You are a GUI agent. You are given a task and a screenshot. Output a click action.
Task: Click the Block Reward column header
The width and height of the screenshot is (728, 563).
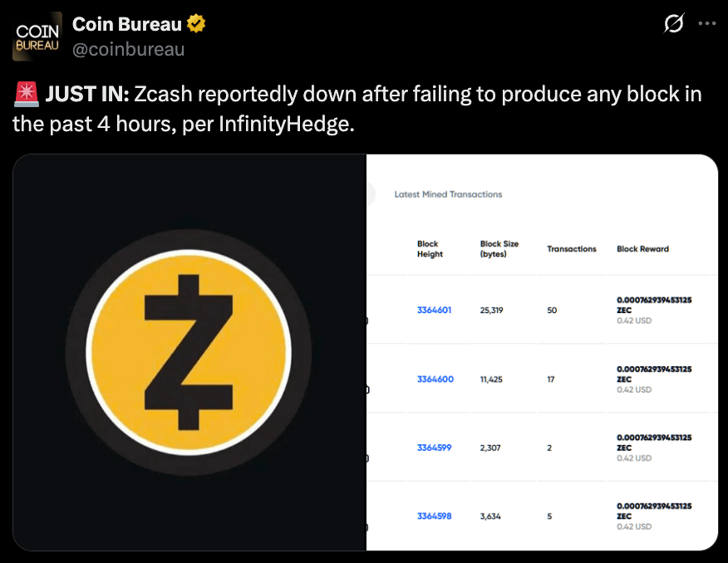coord(642,249)
